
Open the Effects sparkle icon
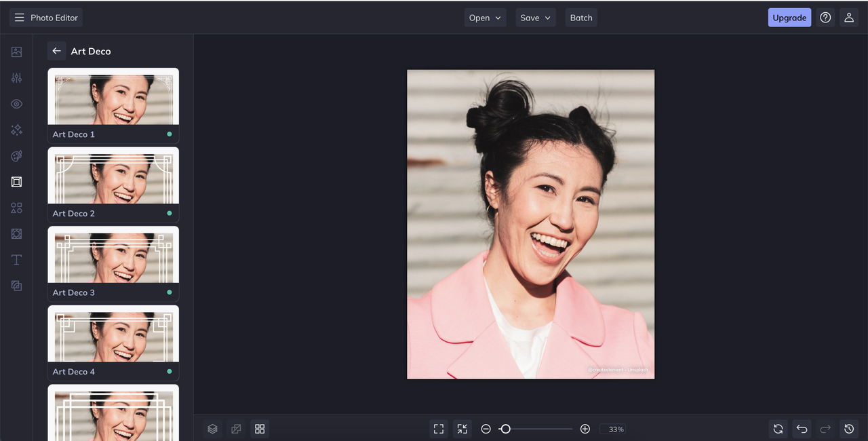[x=16, y=130]
